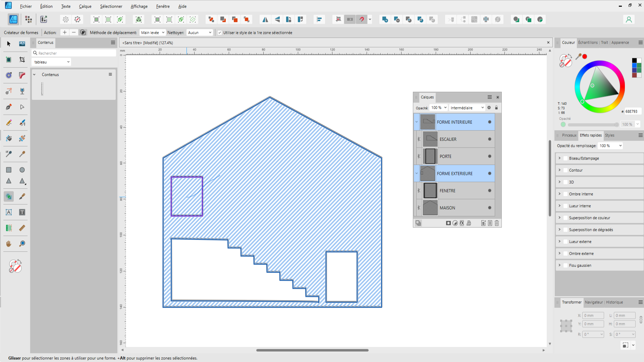
Task: Delete layer with trash icon in Calques
Action: point(497,223)
